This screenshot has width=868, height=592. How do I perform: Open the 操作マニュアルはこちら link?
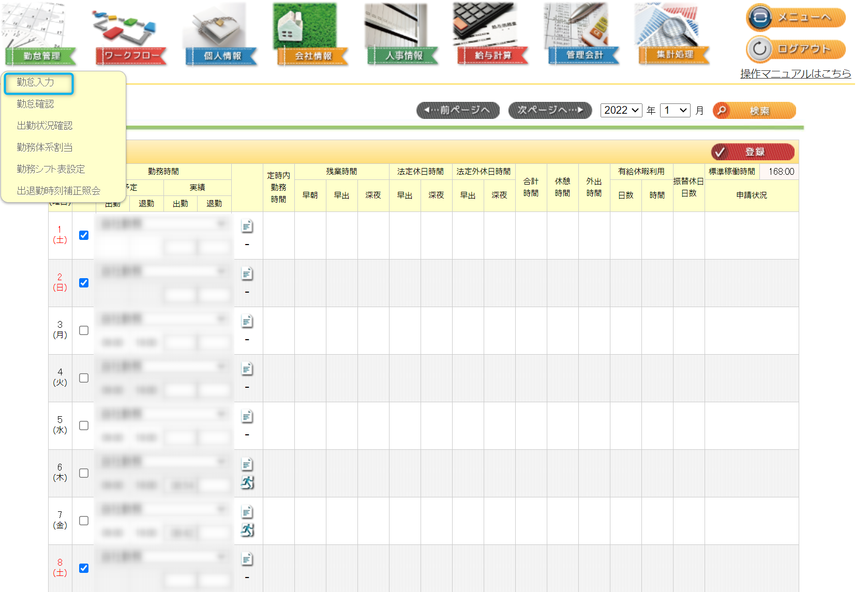(795, 73)
